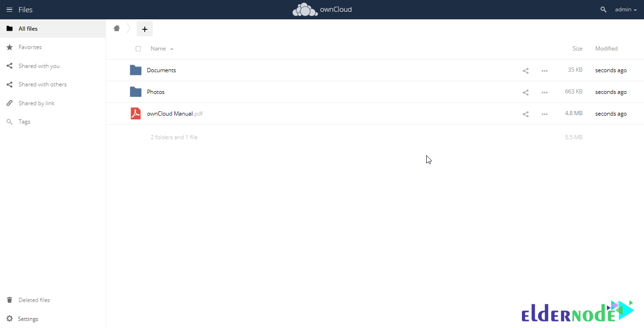The width and height of the screenshot is (644, 328).
Task: Share the Photos folder
Action: pyautogui.click(x=526, y=93)
